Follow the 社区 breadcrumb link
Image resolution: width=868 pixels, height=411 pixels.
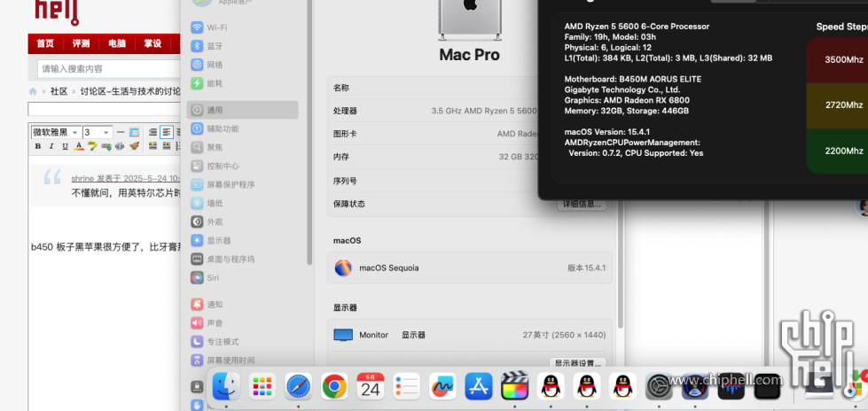59,91
